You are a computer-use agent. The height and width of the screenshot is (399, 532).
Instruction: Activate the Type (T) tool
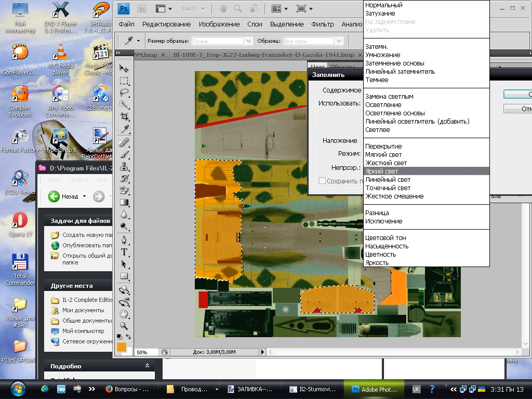(x=124, y=252)
